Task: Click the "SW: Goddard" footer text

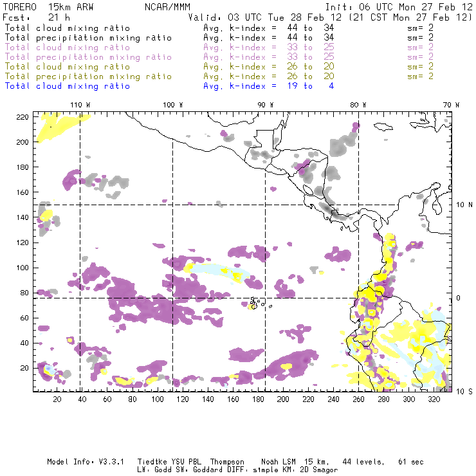Action: click(199, 470)
